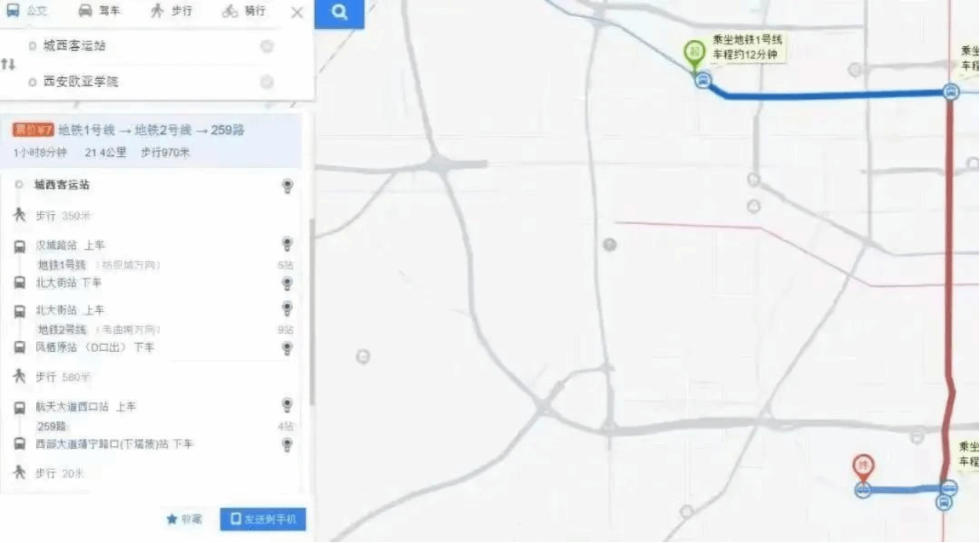Expand 地铁2号线 9站 stop list
Viewport: 980px width, 543px height.
tap(285, 330)
